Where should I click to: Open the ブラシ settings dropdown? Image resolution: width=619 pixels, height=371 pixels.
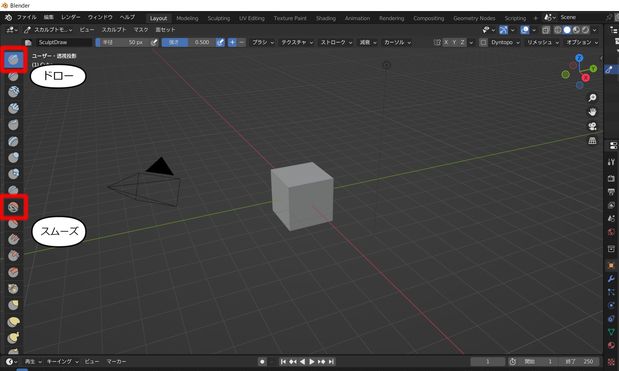point(263,42)
